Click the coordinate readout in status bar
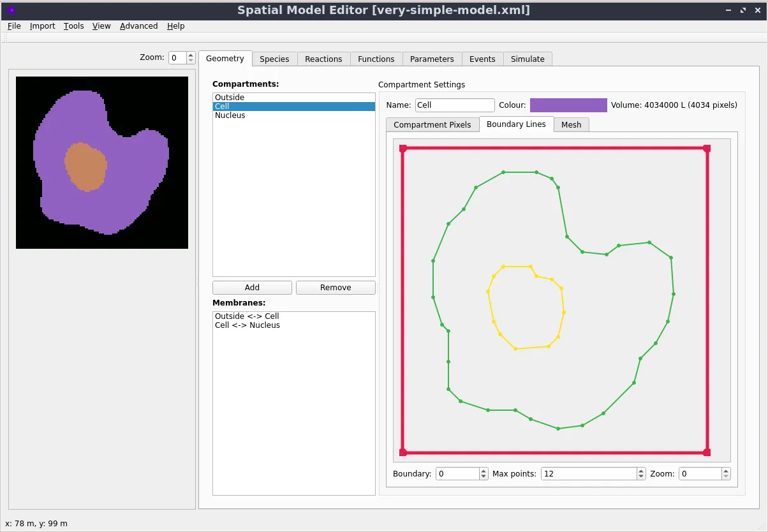The height and width of the screenshot is (532, 768). (36, 524)
